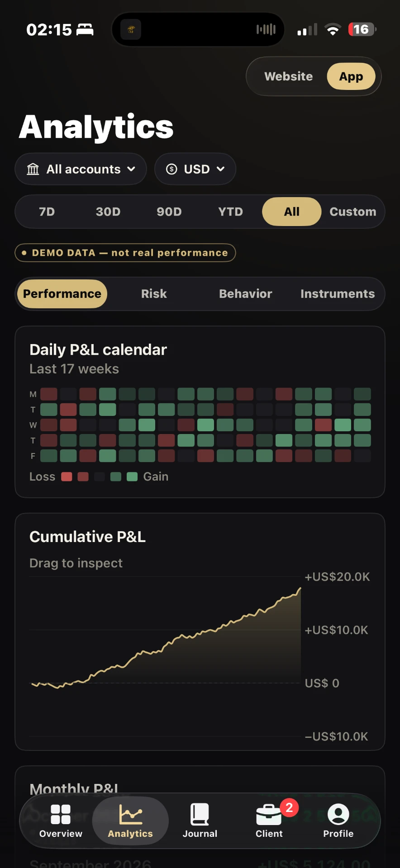Tap the battery level indicator
The height and width of the screenshot is (868, 400).
(362, 29)
